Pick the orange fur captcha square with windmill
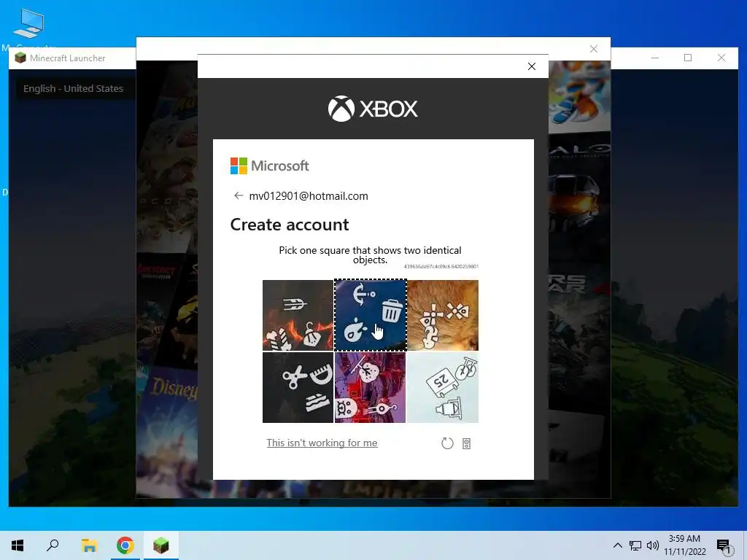The width and height of the screenshot is (747, 560). point(443,315)
